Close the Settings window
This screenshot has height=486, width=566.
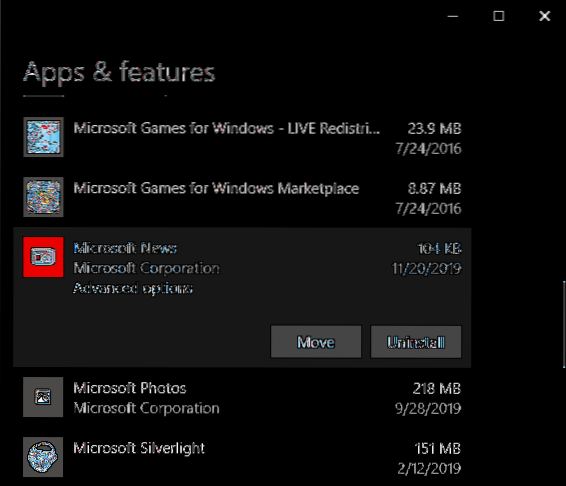(x=545, y=16)
